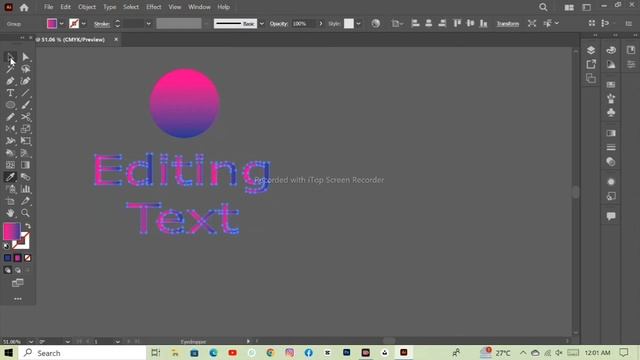The image size is (640, 360).
Task: Select the Hand tool
Action: 10,213
